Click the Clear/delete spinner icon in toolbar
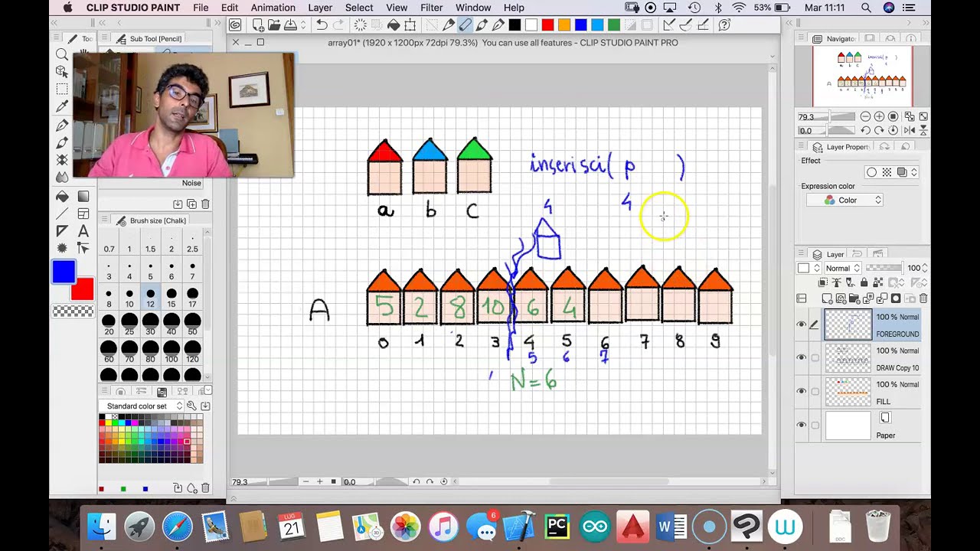 click(360, 24)
